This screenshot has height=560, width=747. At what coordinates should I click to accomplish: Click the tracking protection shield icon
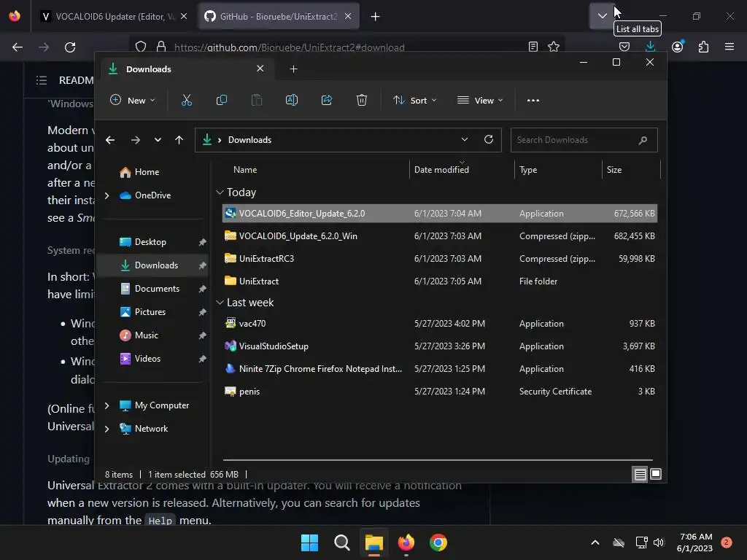click(141, 47)
